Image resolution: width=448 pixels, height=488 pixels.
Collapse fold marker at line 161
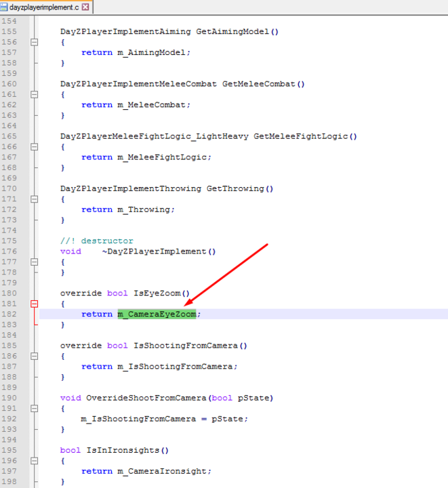[x=34, y=94]
